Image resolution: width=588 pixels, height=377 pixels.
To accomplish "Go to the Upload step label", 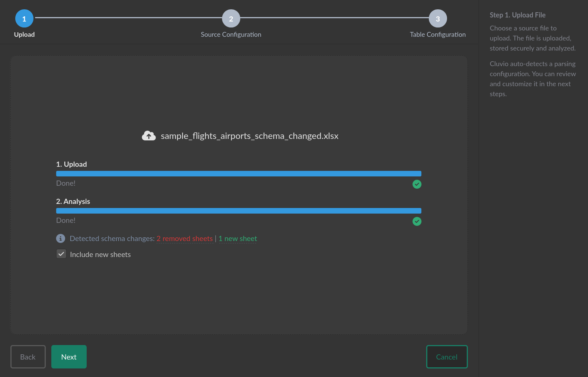I will (x=24, y=35).
